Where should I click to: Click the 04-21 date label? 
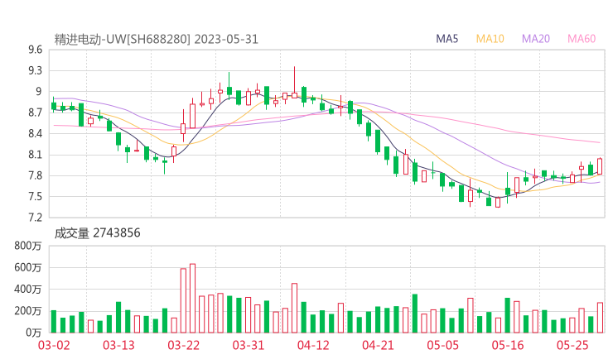coord(379,345)
